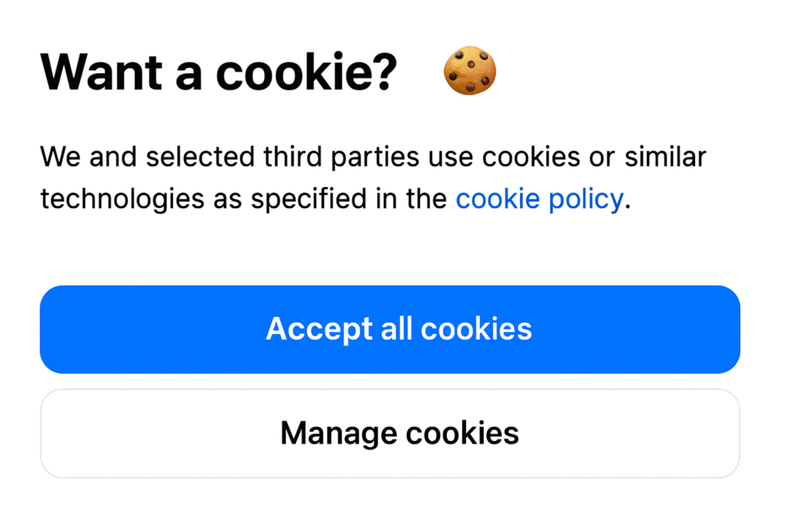
Task: Click the cookie emoji icon
Action: pyautogui.click(x=469, y=70)
